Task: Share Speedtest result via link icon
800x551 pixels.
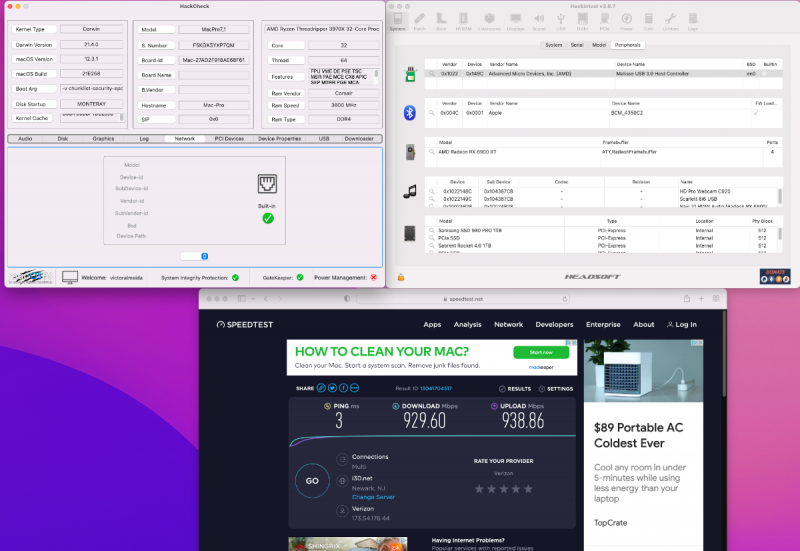Action: click(321, 388)
